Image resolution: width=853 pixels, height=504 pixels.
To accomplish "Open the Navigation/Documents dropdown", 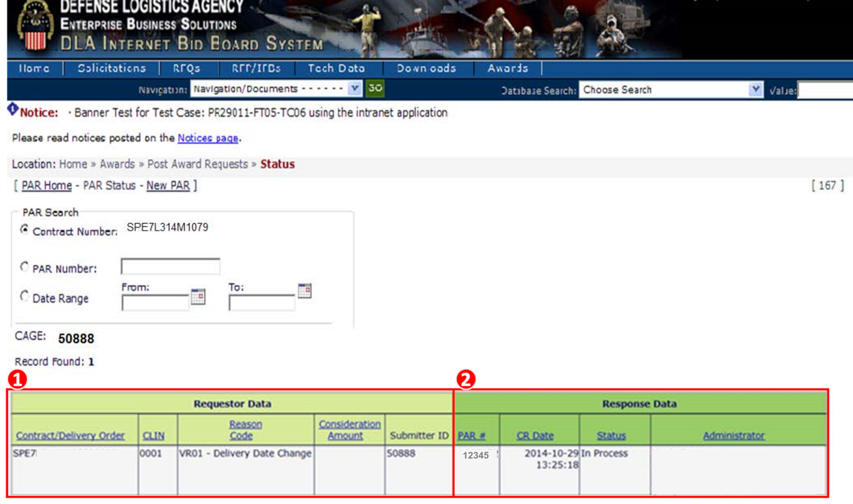I will pos(276,89).
